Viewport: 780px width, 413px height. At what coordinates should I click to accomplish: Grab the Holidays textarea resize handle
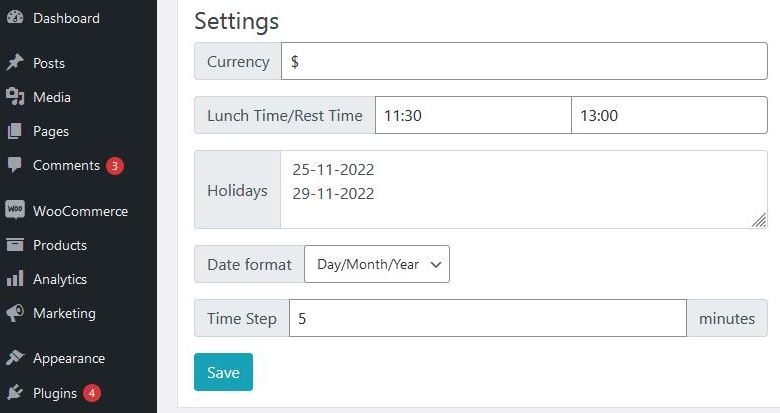pos(759,220)
